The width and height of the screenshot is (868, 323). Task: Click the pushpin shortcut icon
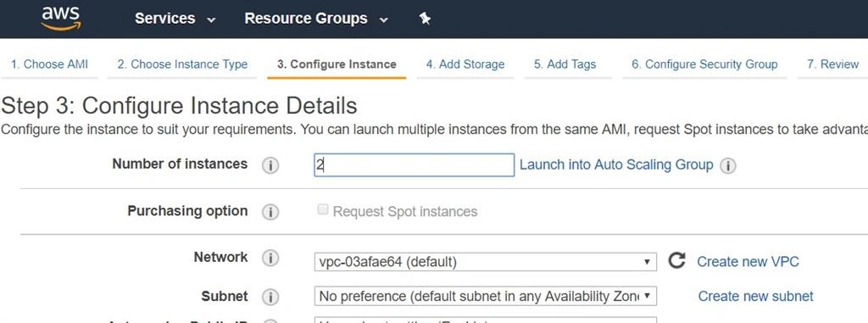pos(425,19)
